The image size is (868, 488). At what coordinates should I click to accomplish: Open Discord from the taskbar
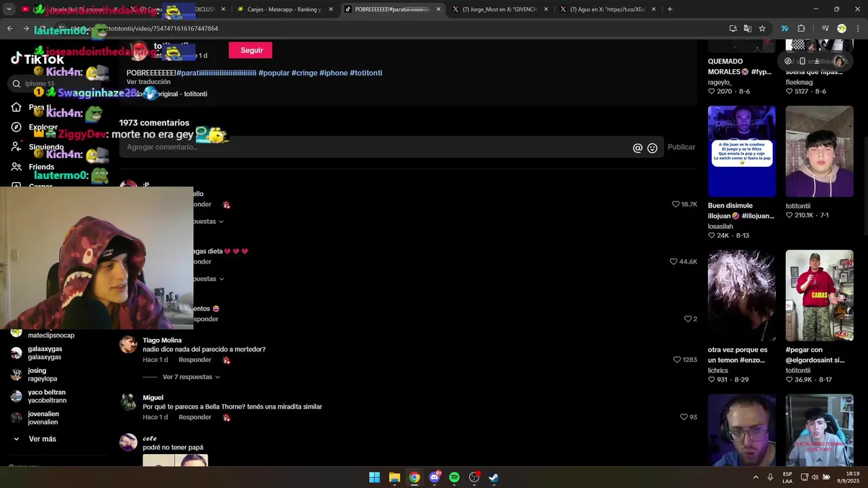coord(435,477)
